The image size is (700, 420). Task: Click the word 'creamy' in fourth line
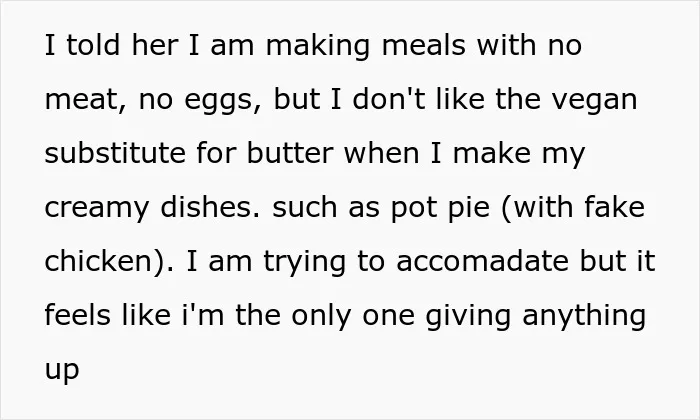click(x=97, y=208)
